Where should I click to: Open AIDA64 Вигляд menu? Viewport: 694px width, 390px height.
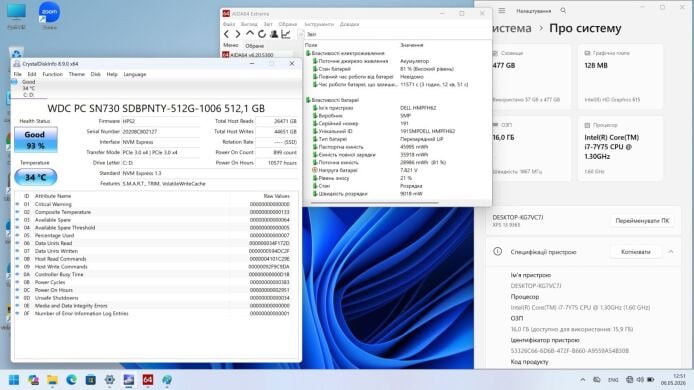pos(249,24)
